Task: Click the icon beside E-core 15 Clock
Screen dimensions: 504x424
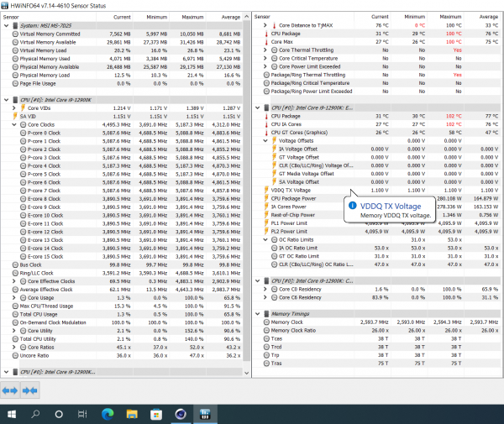Action: (x=23, y=257)
